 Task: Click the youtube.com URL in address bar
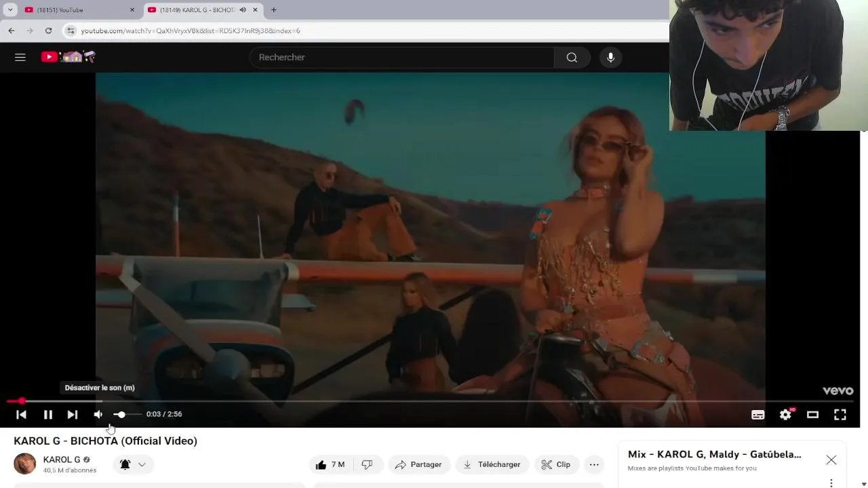pos(191,31)
